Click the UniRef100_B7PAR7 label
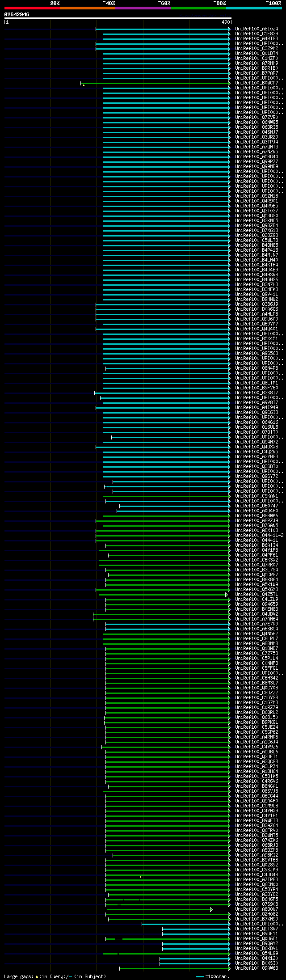Viewport: 286px width, 980px height. pos(257,73)
